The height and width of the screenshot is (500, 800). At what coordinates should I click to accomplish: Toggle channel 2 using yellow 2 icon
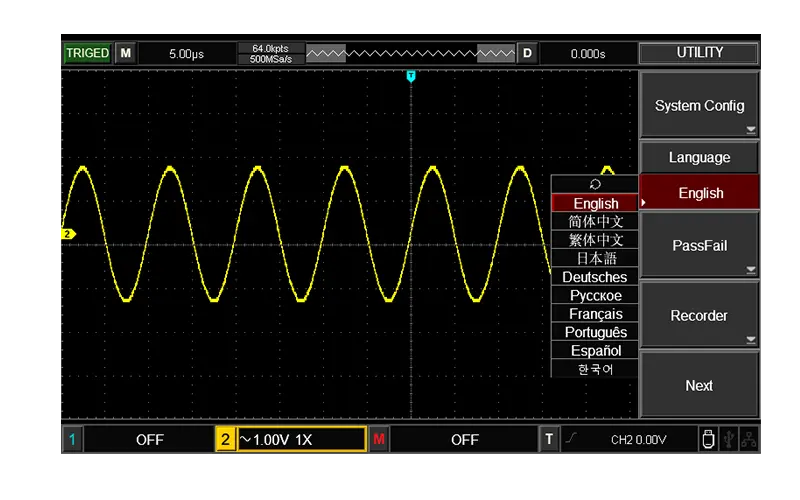[x=226, y=439]
